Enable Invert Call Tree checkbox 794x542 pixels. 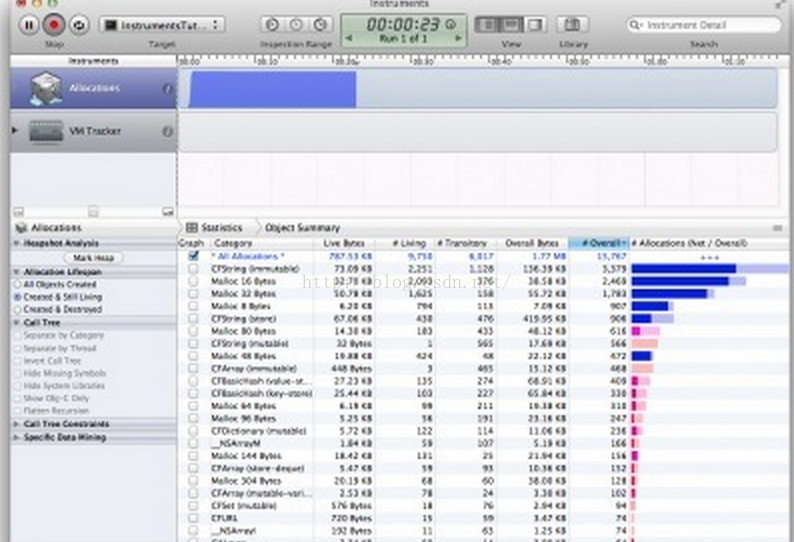point(19,361)
